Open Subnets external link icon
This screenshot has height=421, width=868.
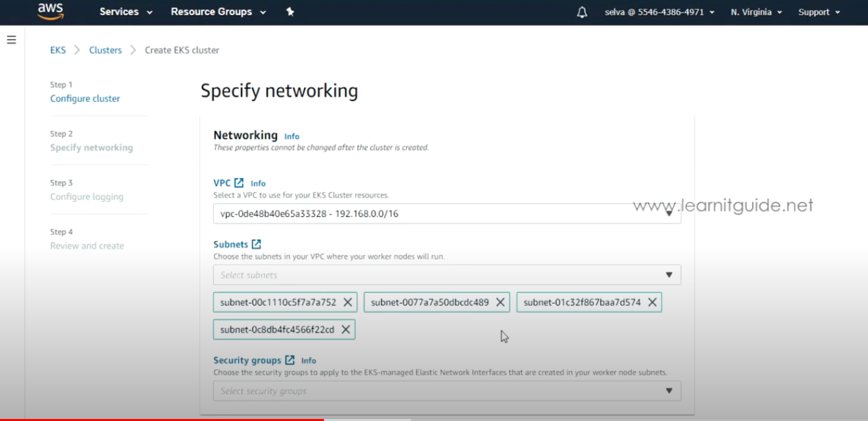256,244
